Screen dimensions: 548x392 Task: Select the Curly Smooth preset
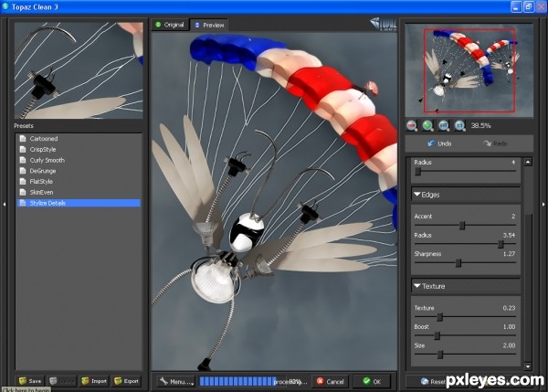79,160
